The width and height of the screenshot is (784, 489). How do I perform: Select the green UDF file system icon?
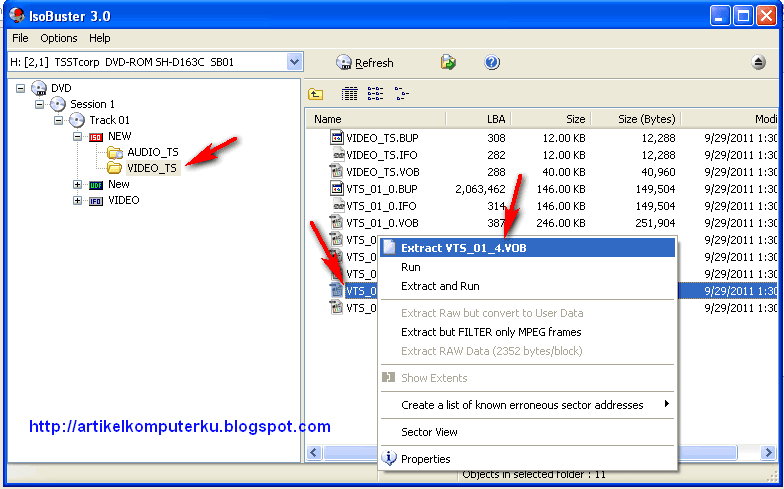[x=96, y=185]
